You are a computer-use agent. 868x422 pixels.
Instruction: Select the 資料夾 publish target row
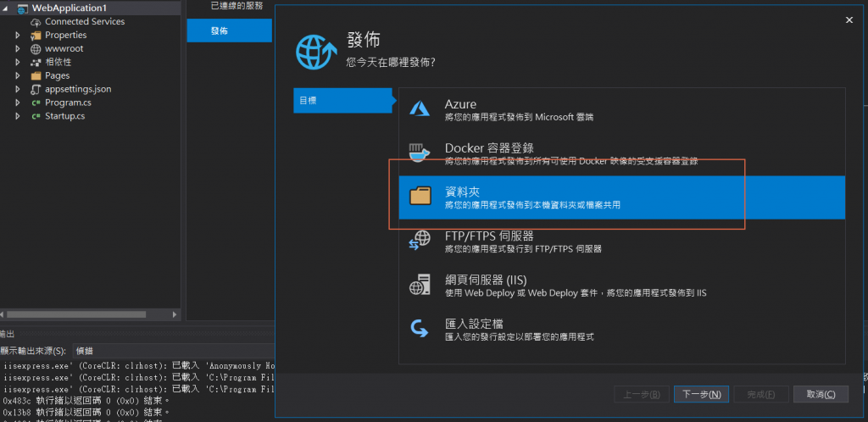[x=621, y=197]
